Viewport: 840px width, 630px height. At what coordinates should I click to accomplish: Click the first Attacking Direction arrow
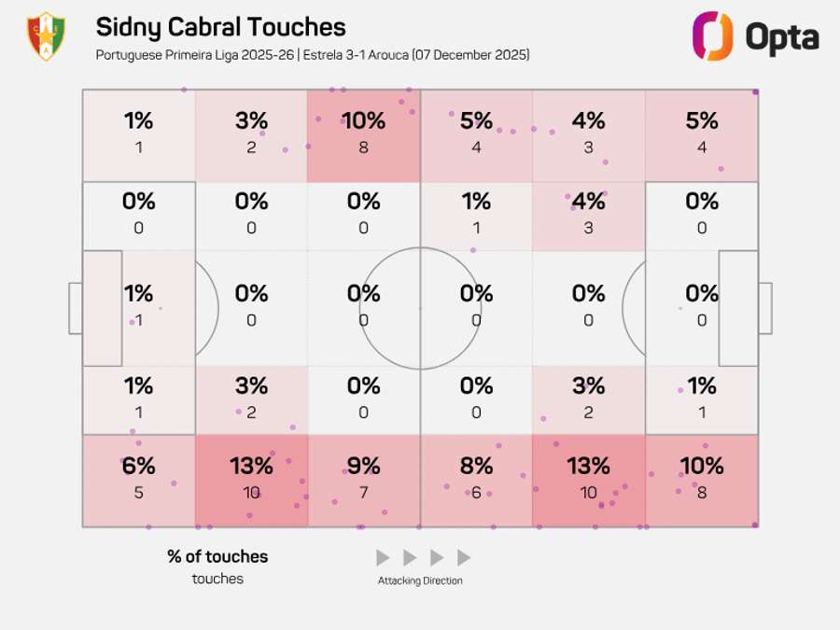[x=383, y=558]
